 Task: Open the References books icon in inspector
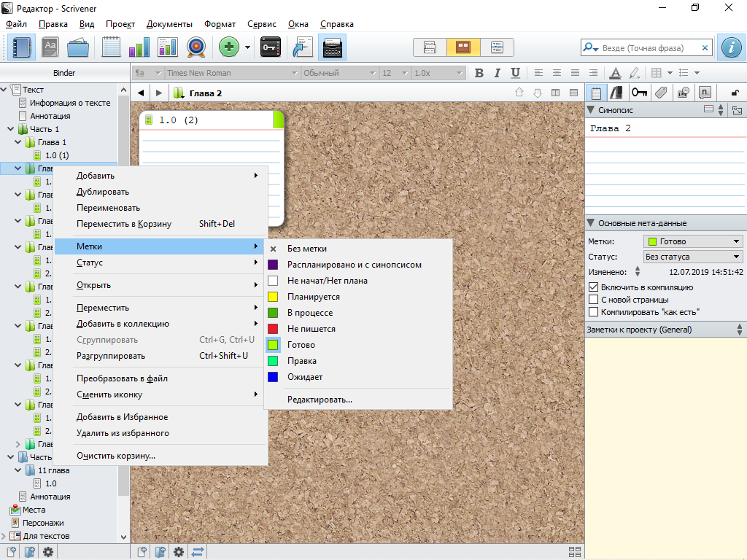(x=618, y=93)
